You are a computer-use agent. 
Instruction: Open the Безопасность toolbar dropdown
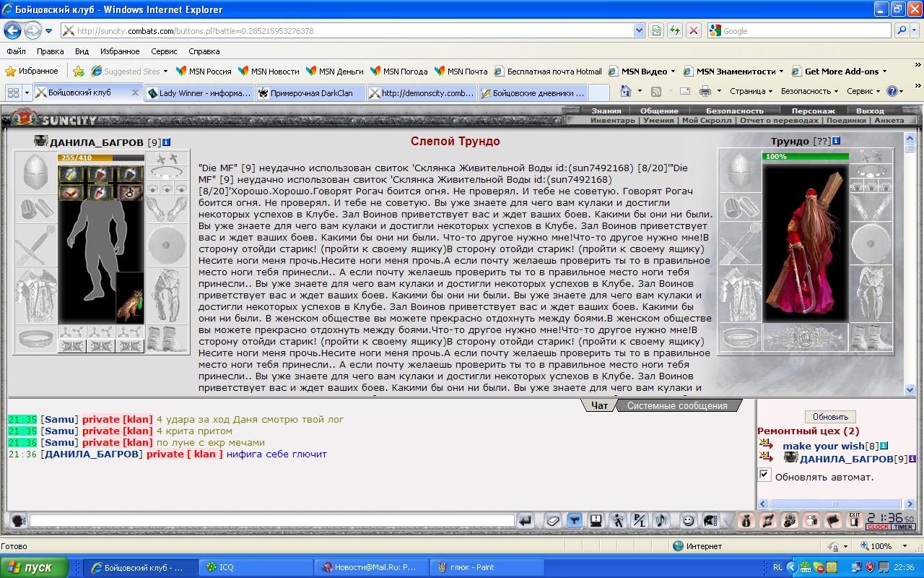809,92
